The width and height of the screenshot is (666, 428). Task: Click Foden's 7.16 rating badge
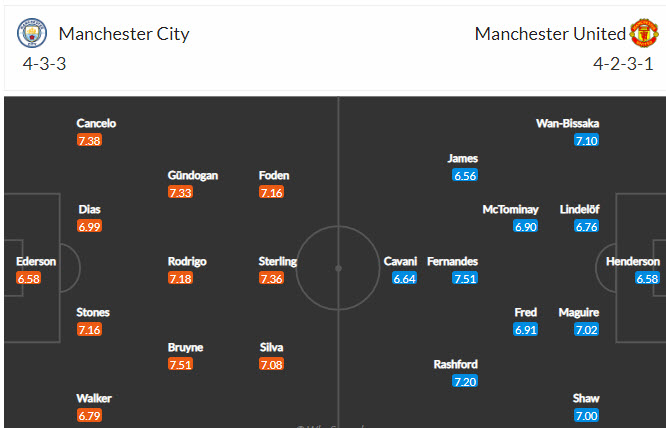coord(271,193)
